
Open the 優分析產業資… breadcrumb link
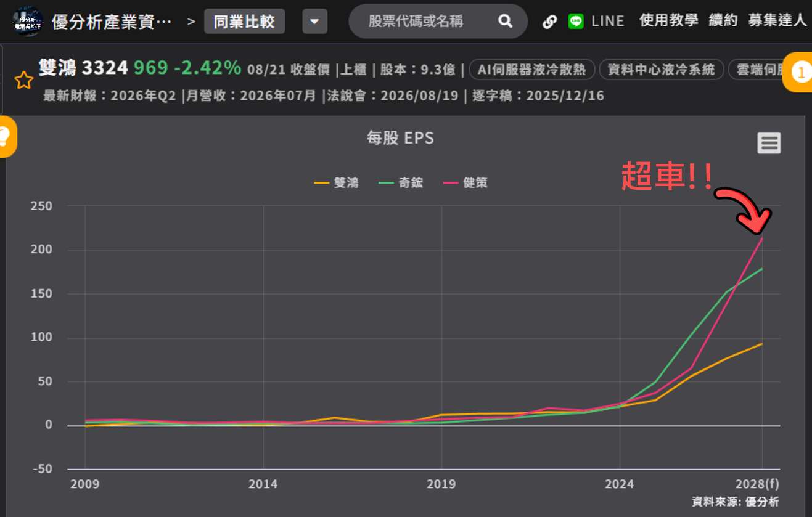click(112, 22)
